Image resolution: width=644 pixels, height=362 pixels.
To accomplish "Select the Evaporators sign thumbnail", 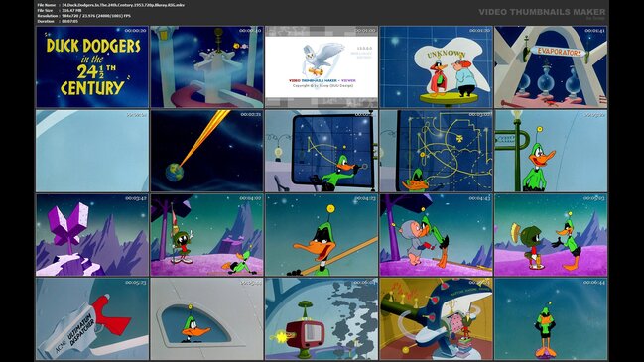I will pyautogui.click(x=551, y=66).
